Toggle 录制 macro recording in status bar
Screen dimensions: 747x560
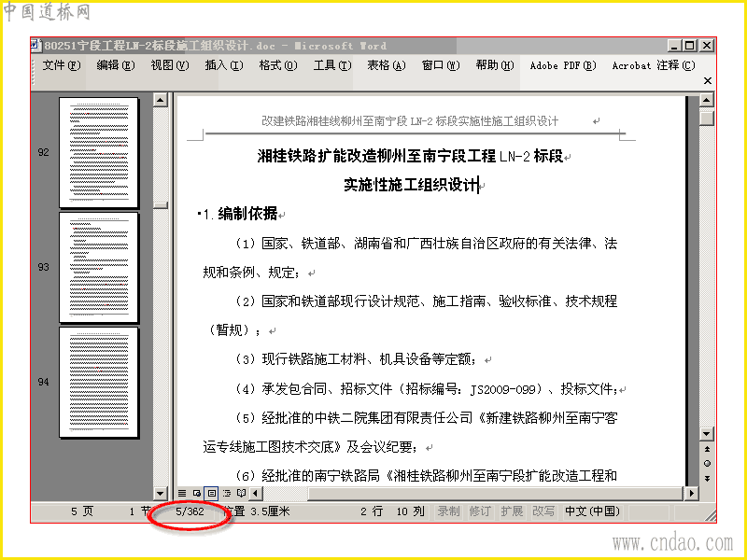click(448, 511)
